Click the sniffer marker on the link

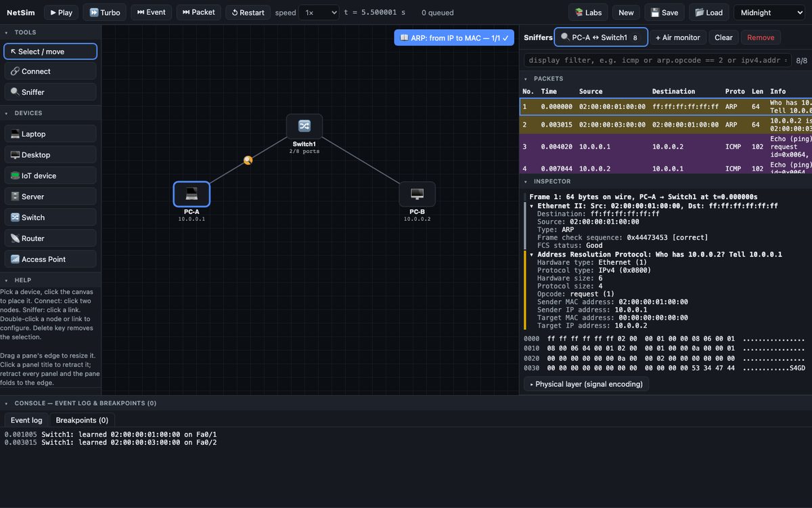tap(248, 161)
